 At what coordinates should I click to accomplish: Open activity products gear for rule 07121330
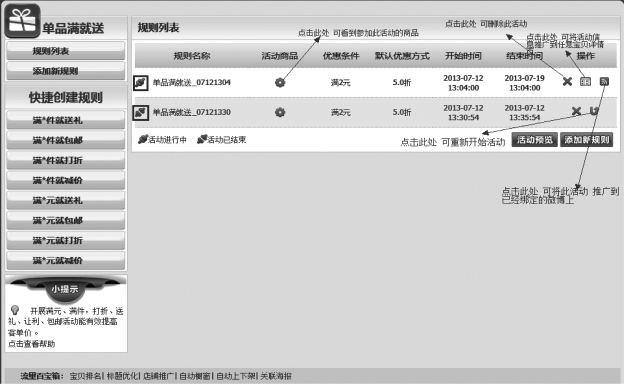[280, 112]
